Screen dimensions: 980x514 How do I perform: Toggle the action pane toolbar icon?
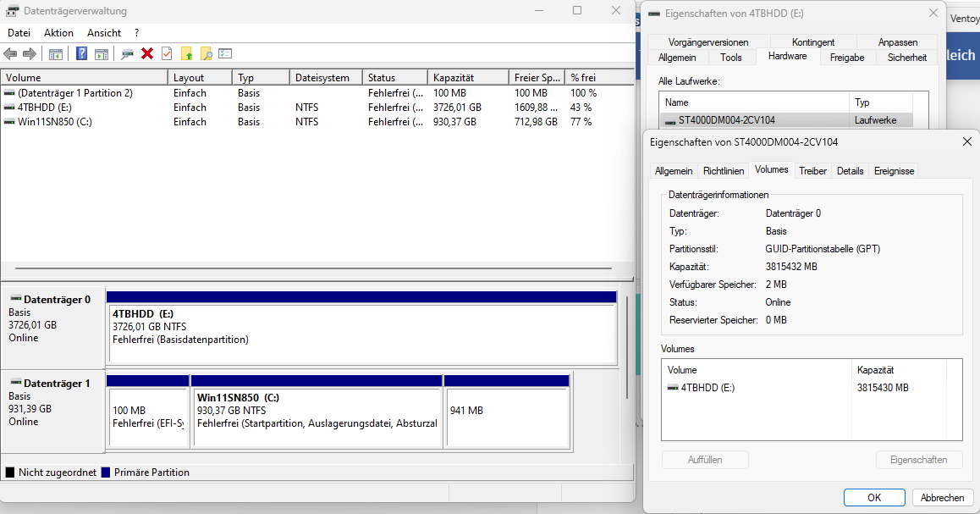tap(102, 54)
